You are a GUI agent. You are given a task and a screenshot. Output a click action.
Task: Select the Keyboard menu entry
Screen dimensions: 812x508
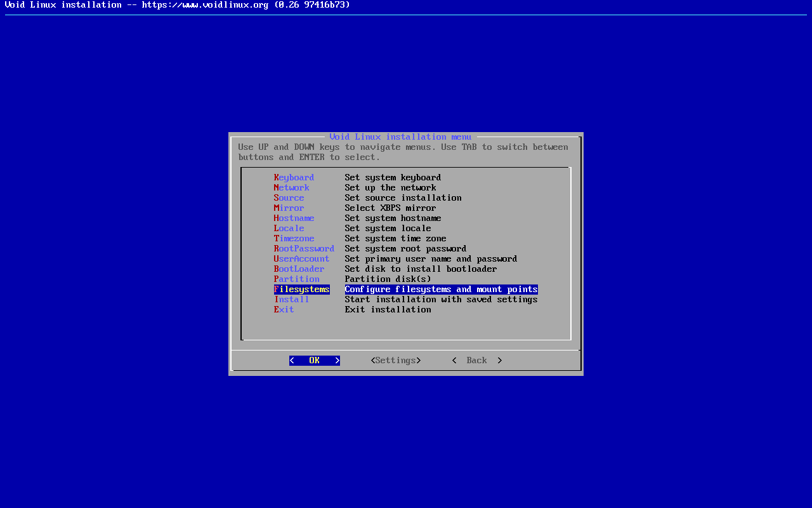coord(294,178)
